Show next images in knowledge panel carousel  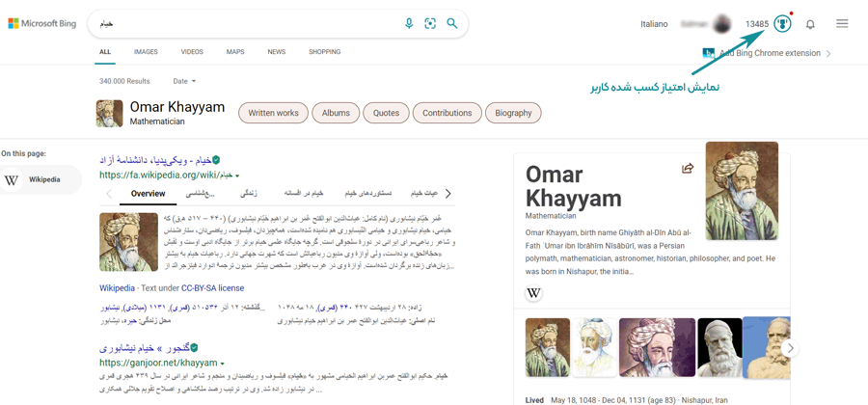(x=791, y=348)
